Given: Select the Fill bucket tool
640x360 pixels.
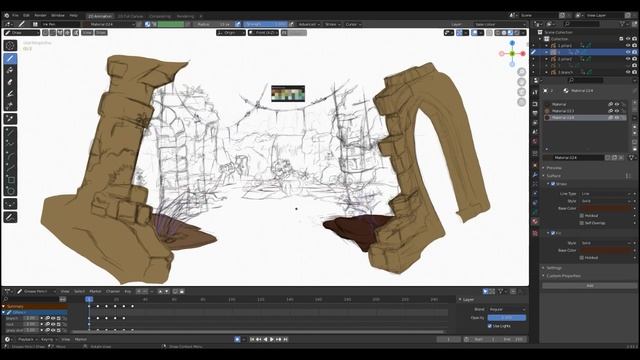Looking at the screenshot, I should coord(10,70).
